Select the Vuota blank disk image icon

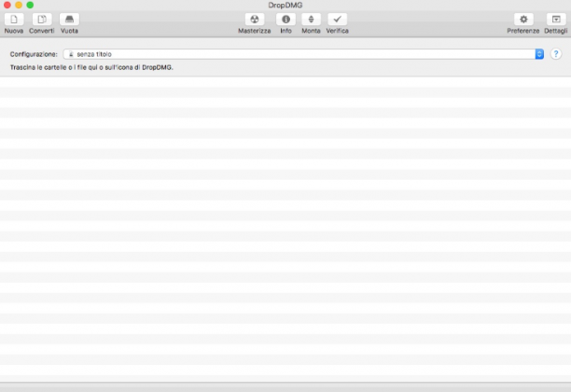pyautogui.click(x=69, y=20)
